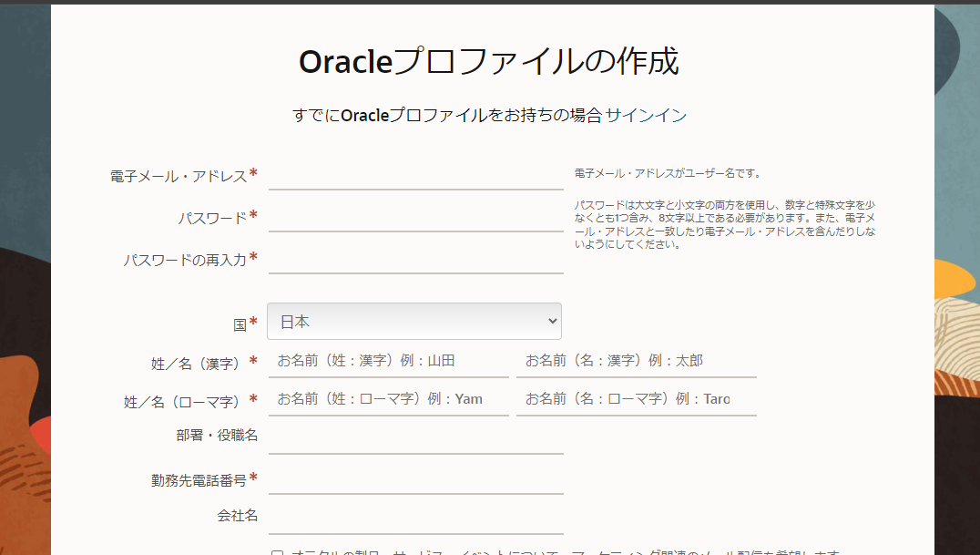
Task: Click the password input field
Action: click(x=415, y=219)
